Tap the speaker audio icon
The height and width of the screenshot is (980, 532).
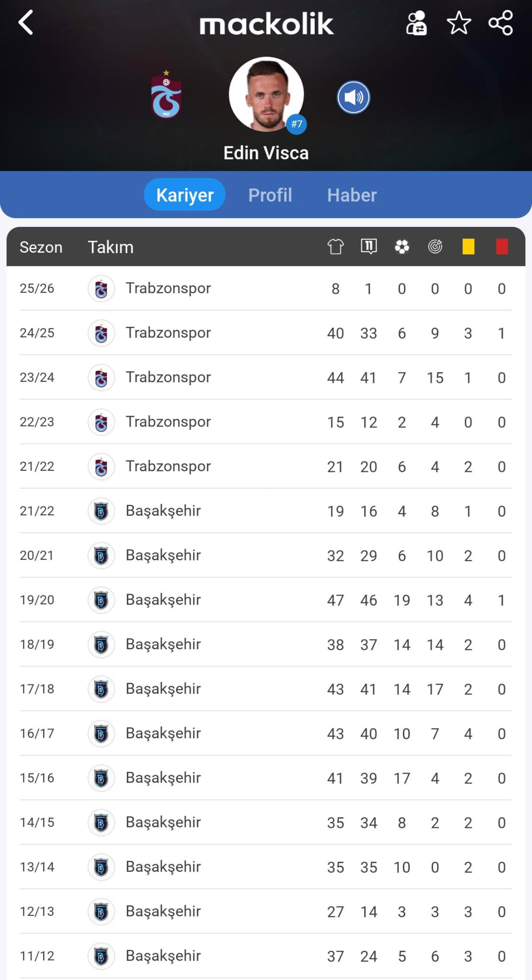coord(354,98)
